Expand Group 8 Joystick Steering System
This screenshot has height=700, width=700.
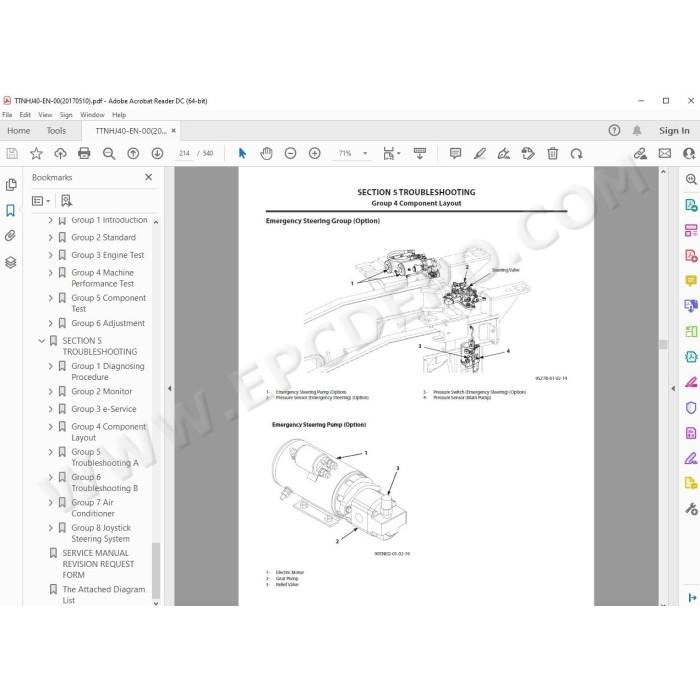point(50,528)
